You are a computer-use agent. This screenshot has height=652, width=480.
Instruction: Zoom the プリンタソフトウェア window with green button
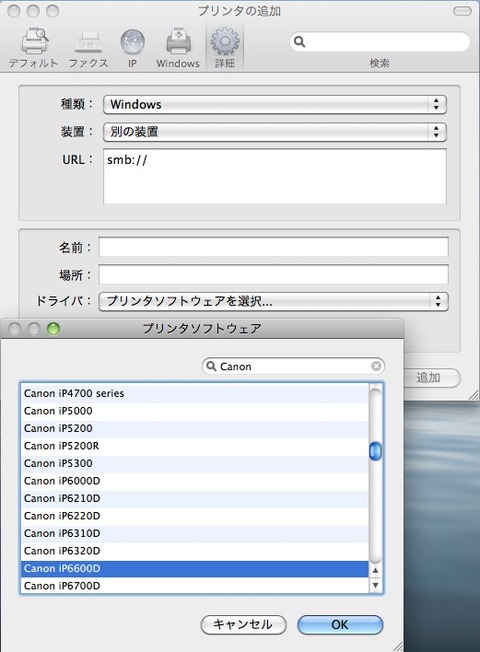click(53, 329)
